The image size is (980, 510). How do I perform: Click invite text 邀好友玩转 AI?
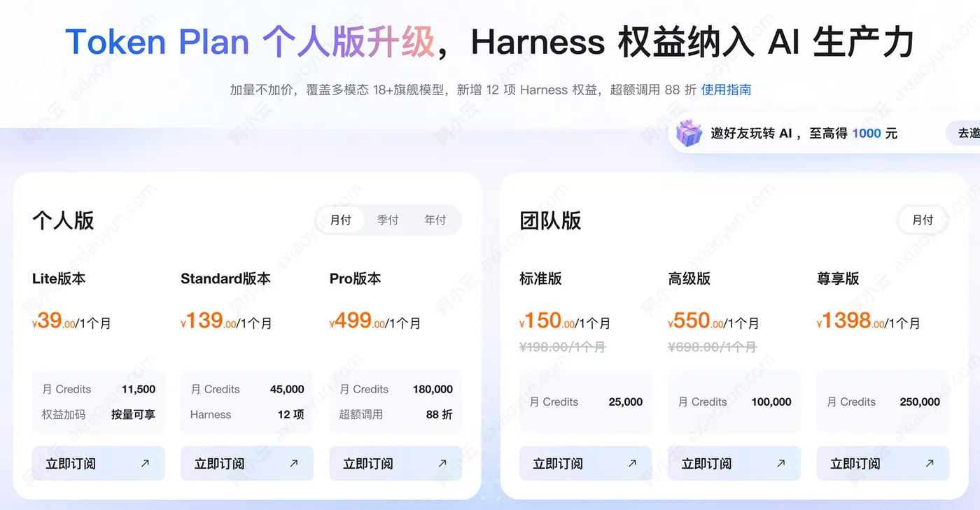click(x=751, y=133)
